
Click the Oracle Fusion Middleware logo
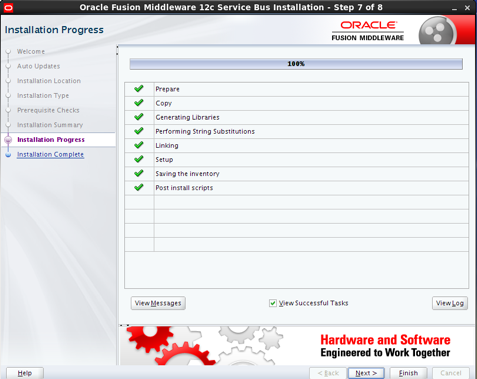tap(368, 31)
